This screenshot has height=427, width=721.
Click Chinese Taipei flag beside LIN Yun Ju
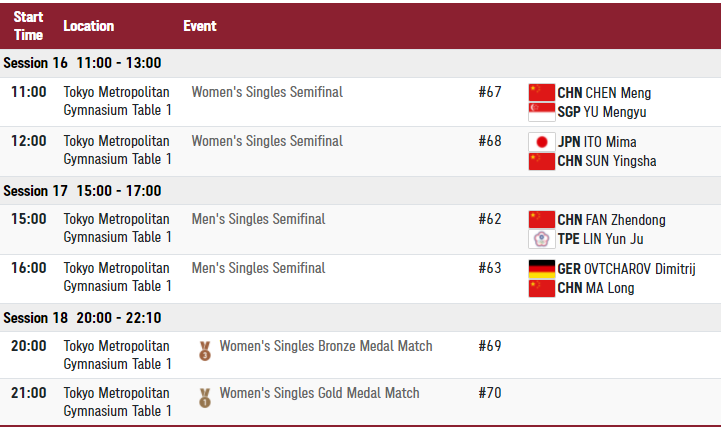[x=541, y=239]
